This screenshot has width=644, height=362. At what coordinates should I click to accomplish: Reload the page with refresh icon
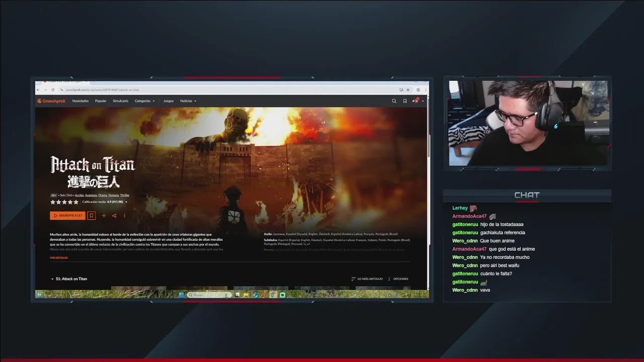(53, 90)
